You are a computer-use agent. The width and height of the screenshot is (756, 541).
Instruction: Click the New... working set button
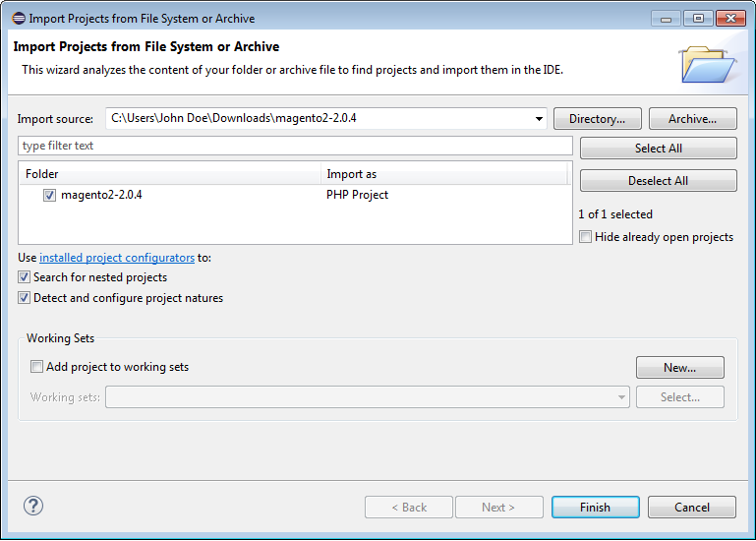[x=679, y=368]
